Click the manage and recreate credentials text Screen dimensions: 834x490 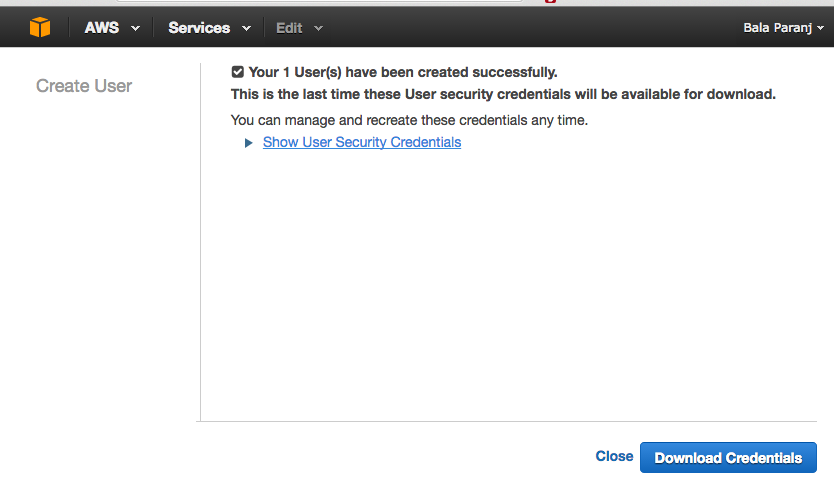coord(409,120)
